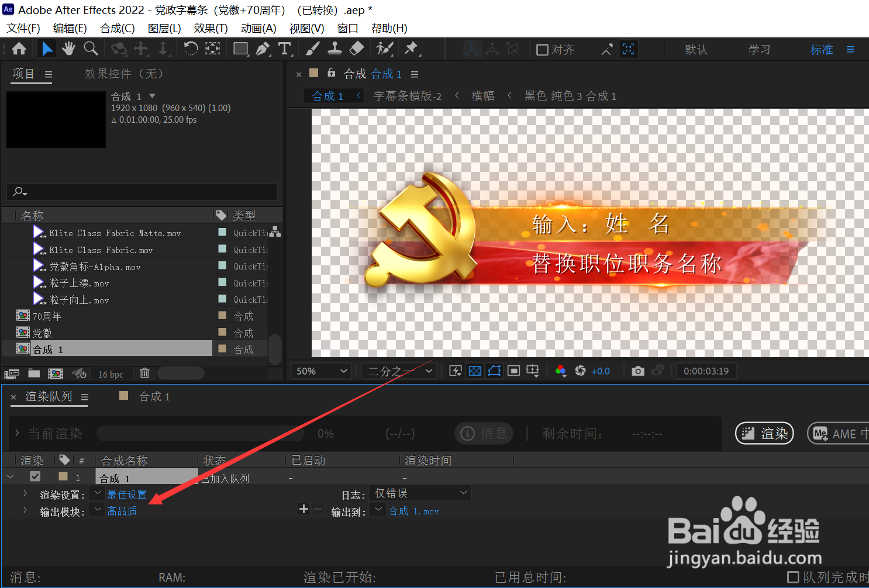Click the 0:00:03:19 preview time display
Screen dimensions: 869x588
[x=706, y=371]
